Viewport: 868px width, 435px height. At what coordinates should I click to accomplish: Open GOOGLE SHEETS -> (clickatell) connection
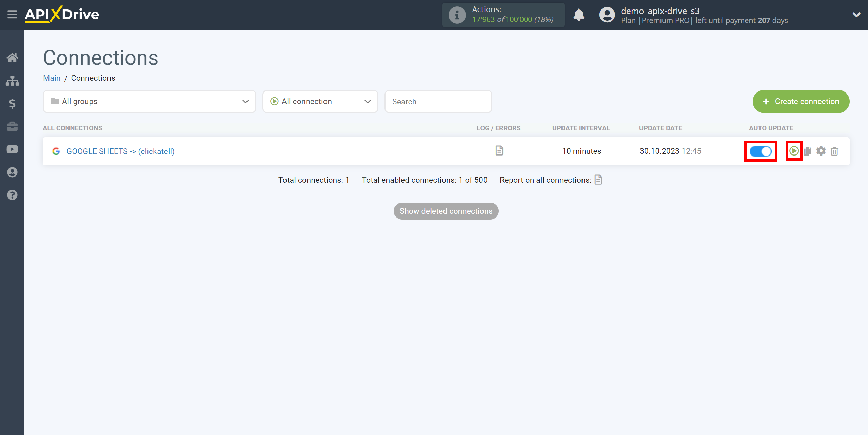coord(120,151)
